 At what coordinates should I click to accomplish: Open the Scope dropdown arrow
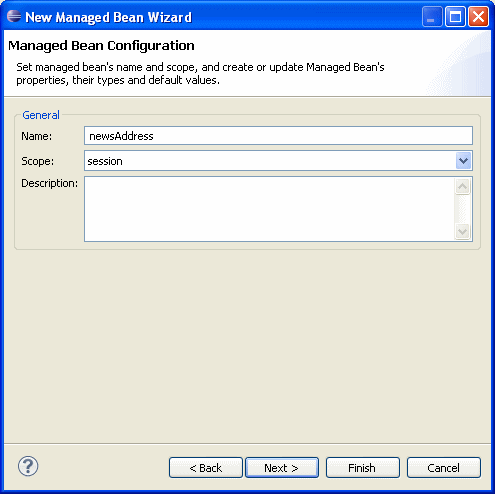[x=463, y=161]
